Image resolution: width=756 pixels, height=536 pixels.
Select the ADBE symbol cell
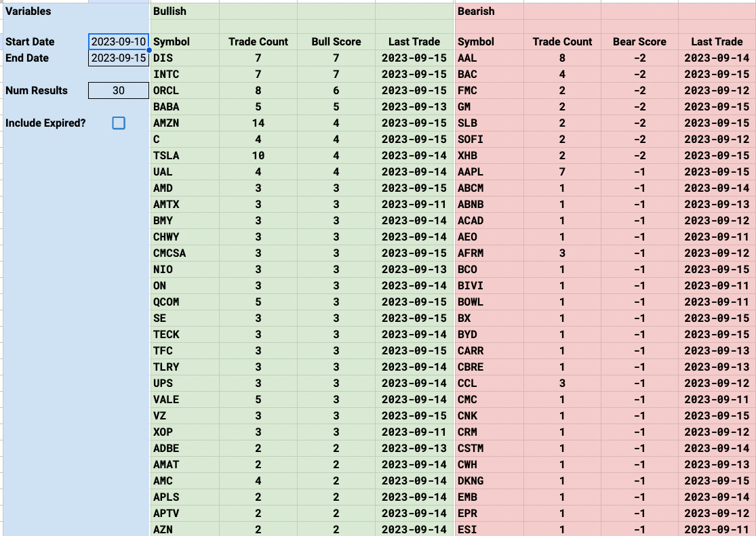click(184, 449)
